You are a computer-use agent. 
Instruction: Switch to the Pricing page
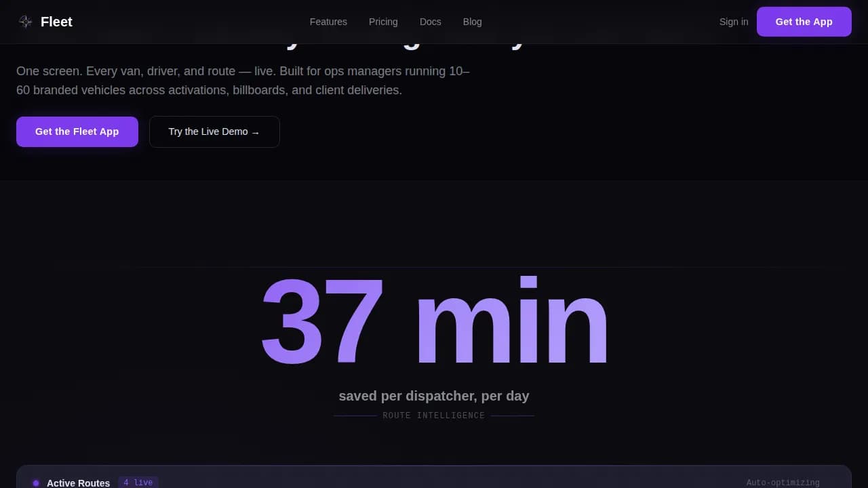(x=383, y=21)
